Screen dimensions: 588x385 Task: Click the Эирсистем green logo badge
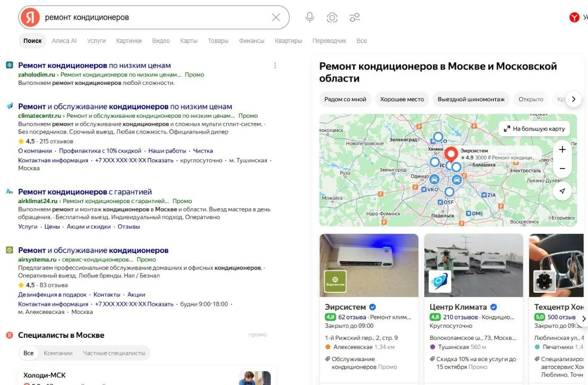[335, 282]
